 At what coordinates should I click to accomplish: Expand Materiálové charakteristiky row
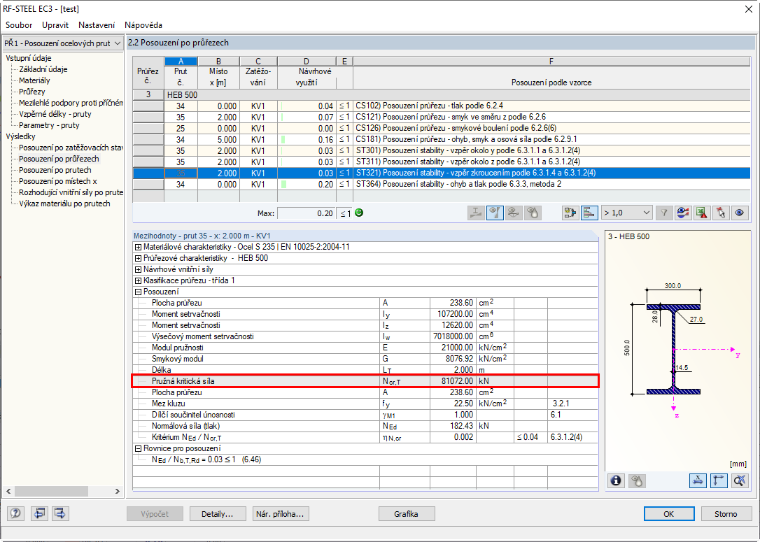click(138, 247)
